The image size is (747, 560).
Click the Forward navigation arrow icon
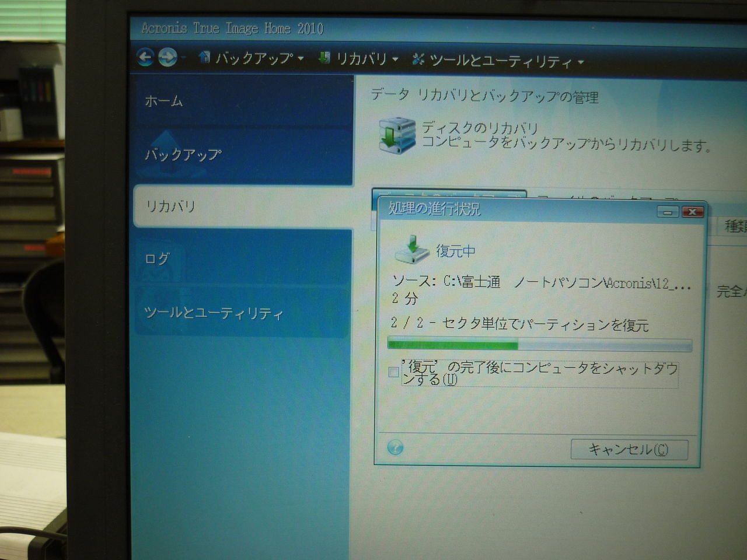pyautogui.click(x=167, y=57)
